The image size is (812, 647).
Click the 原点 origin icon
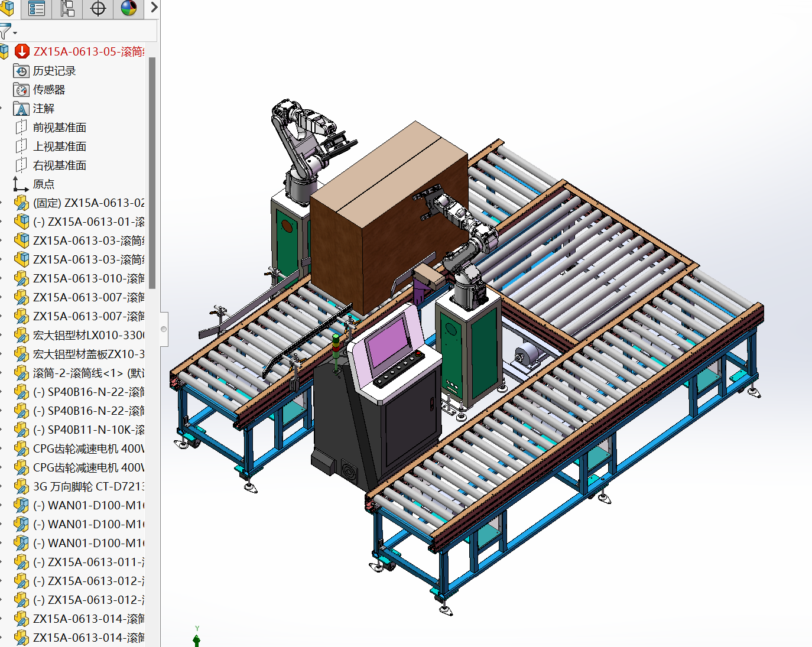21,184
